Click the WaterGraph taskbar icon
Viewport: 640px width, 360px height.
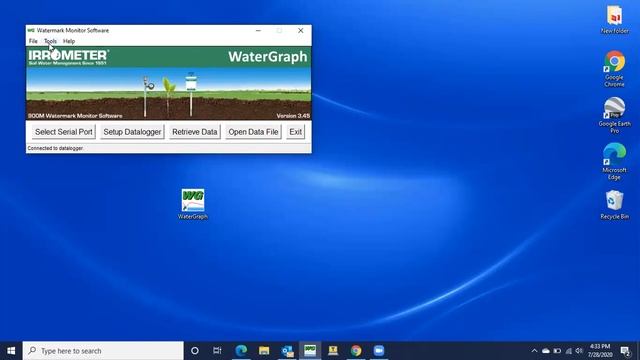click(x=310, y=351)
